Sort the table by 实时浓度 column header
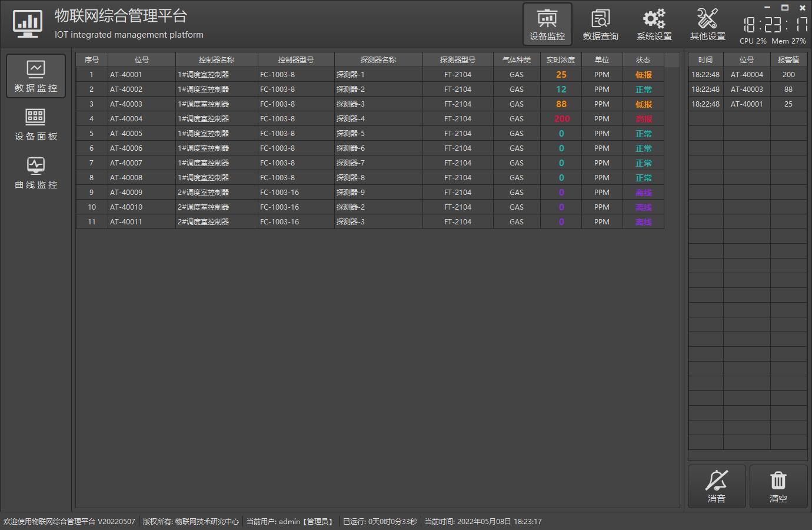 tap(561, 60)
